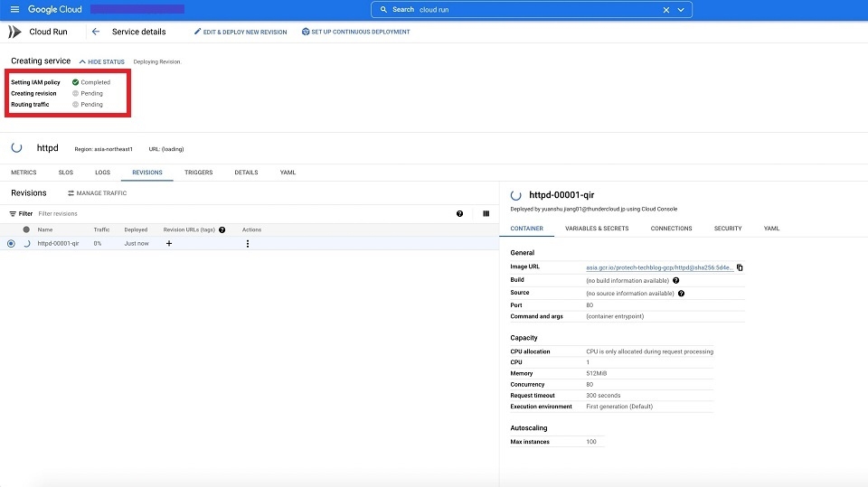Click the column display options icon

click(x=486, y=214)
